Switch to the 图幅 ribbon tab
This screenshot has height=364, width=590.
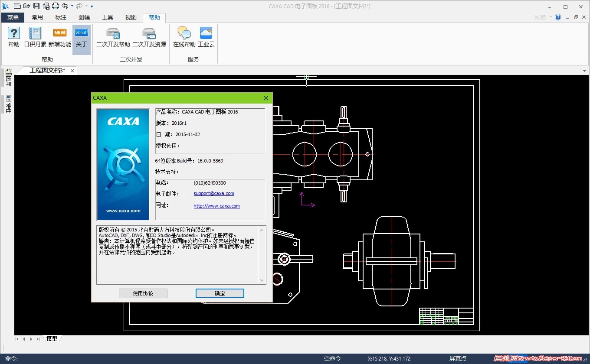click(84, 17)
